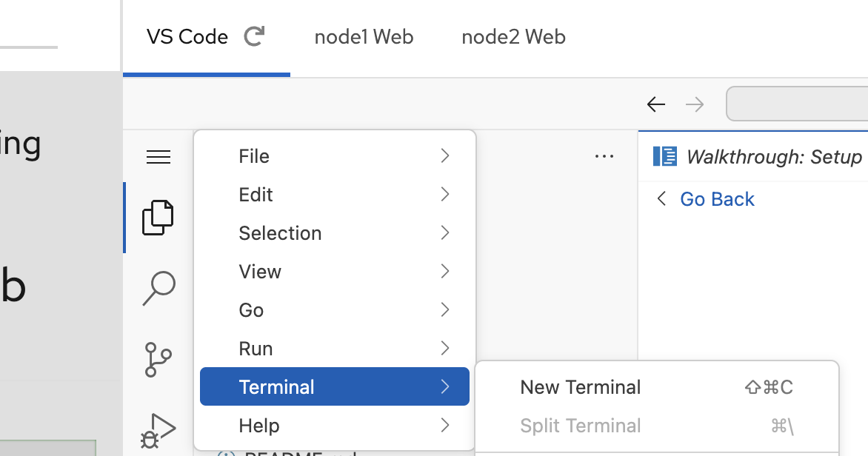The width and height of the screenshot is (868, 456).
Task: Expand the Terminal submenu arrow
Action: (x=445, y=386)
